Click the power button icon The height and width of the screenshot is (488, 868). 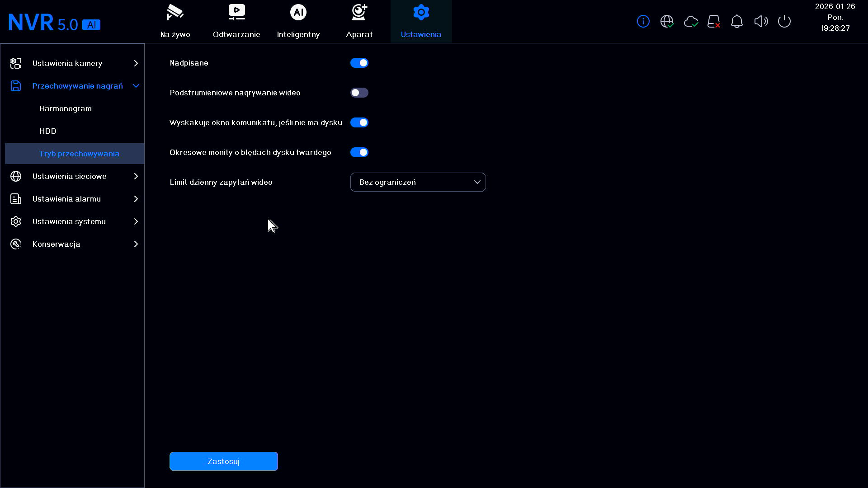784,21
